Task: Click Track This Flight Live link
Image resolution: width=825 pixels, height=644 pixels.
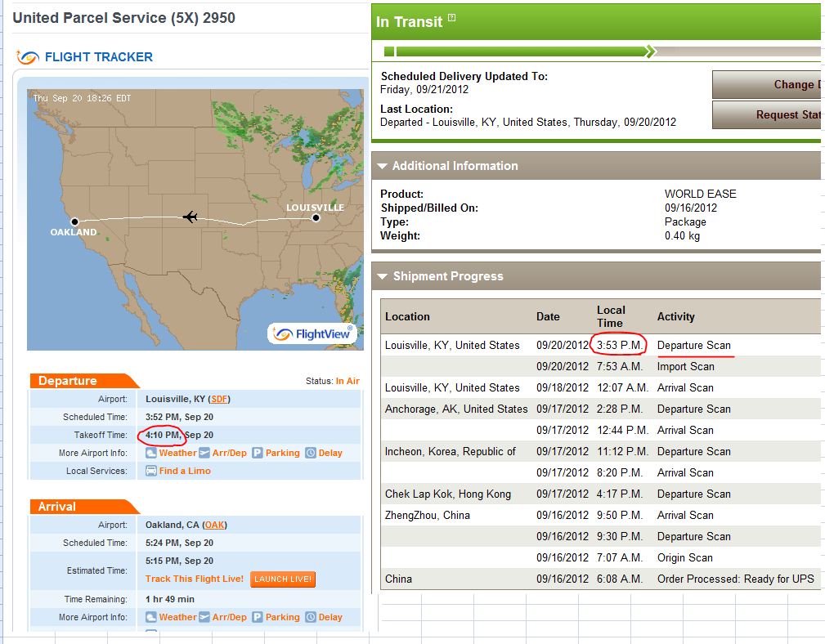Action: (x=194, y=579)
